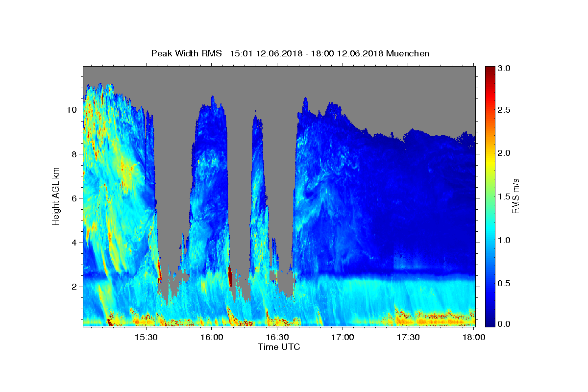The width and height of the screenshot is (588, 392).
Task: Click the 16:00 time tick label
Action: 211,337
